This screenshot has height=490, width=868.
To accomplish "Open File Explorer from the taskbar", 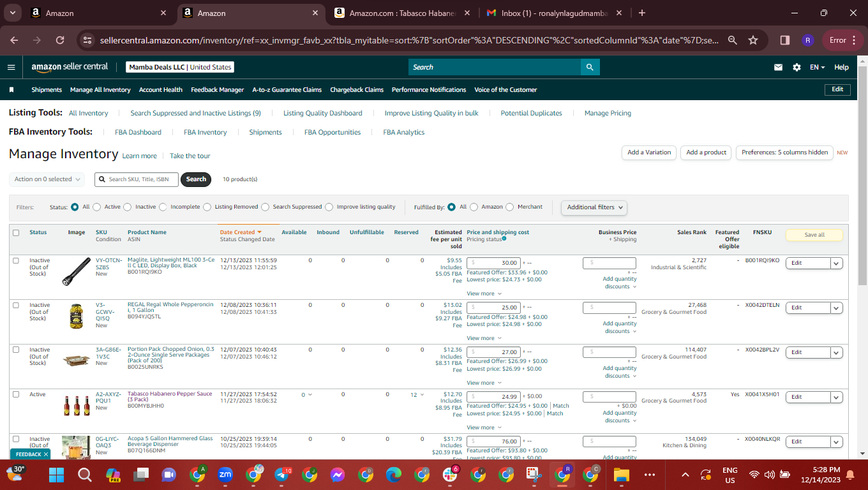I will pos(621,475).
